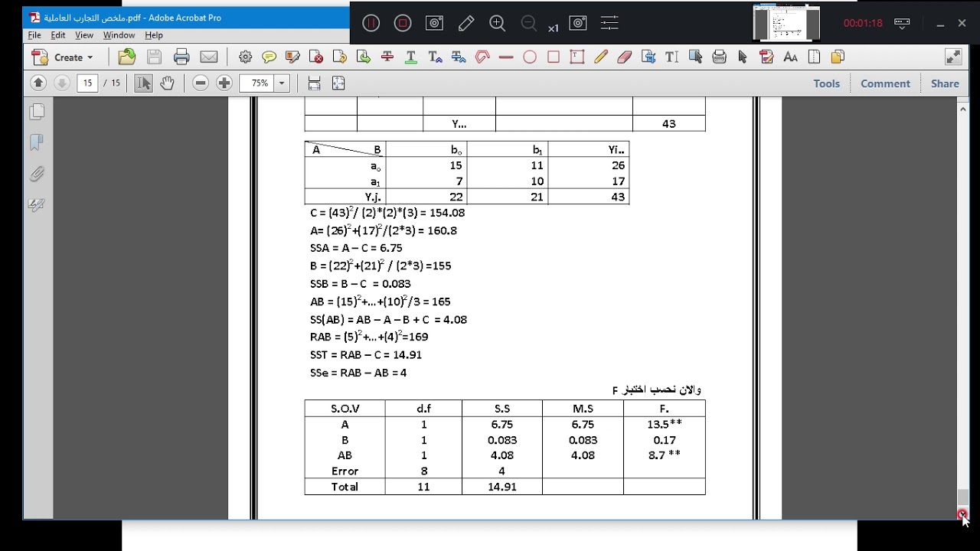This screenshot has height=551, width=980.
Task: Open preferences using the gear icon
Action: coord(245,57)
